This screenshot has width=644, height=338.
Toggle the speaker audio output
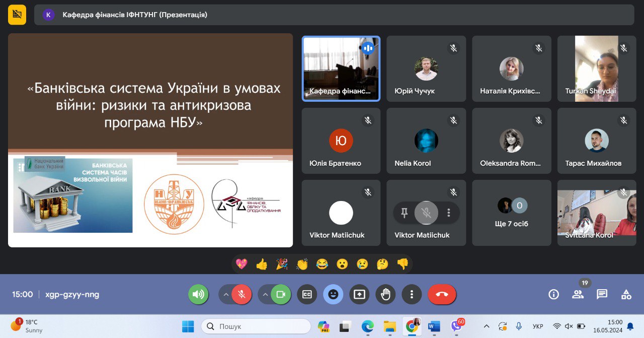198,294
